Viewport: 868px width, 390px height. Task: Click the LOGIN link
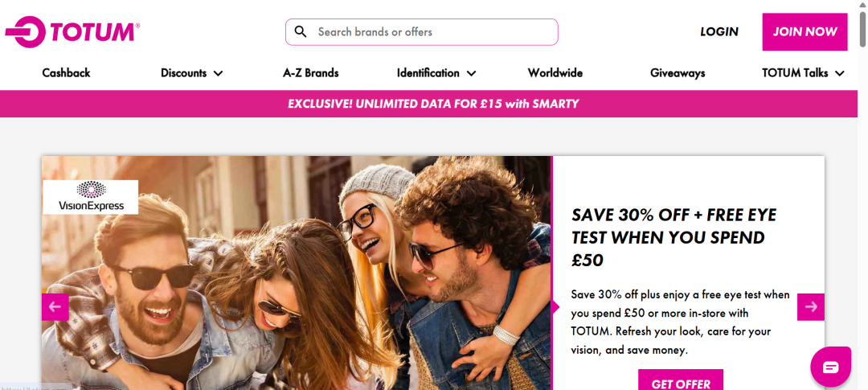coord(719,32)
